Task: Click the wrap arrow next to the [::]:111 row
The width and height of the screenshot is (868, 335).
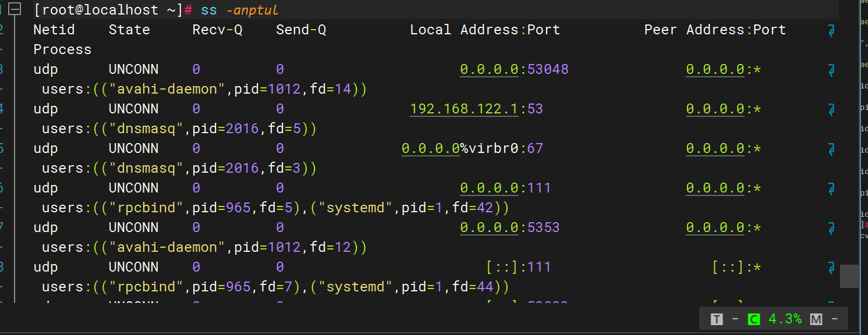Action: pyautogui.click(x=831, y=267)
